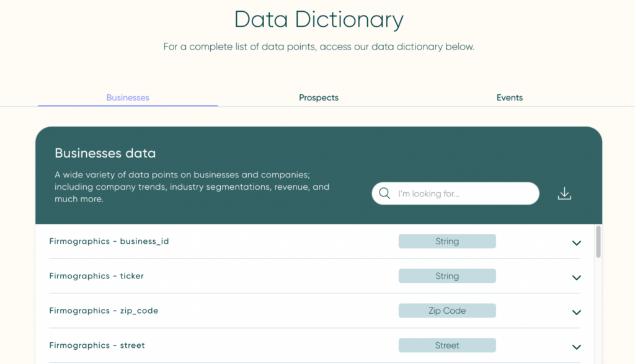Click the String badge next to business_id
Viewport: 635px width, 364px height.
(447, 241)
